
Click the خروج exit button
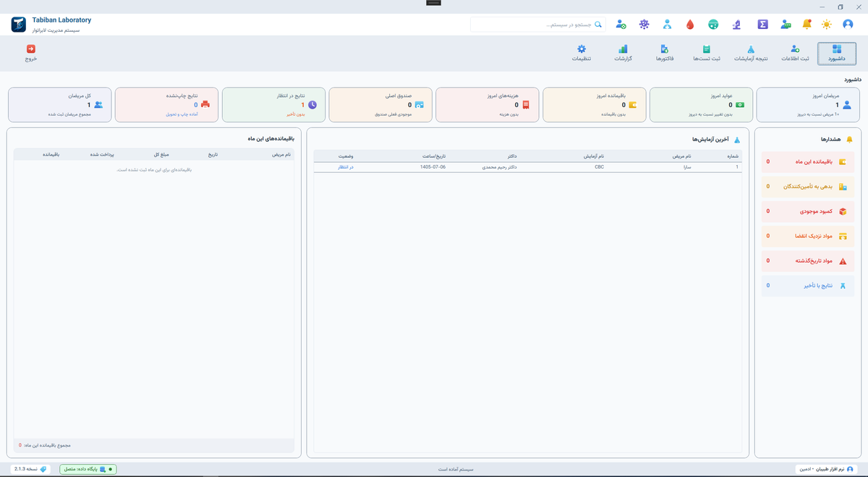30,54
